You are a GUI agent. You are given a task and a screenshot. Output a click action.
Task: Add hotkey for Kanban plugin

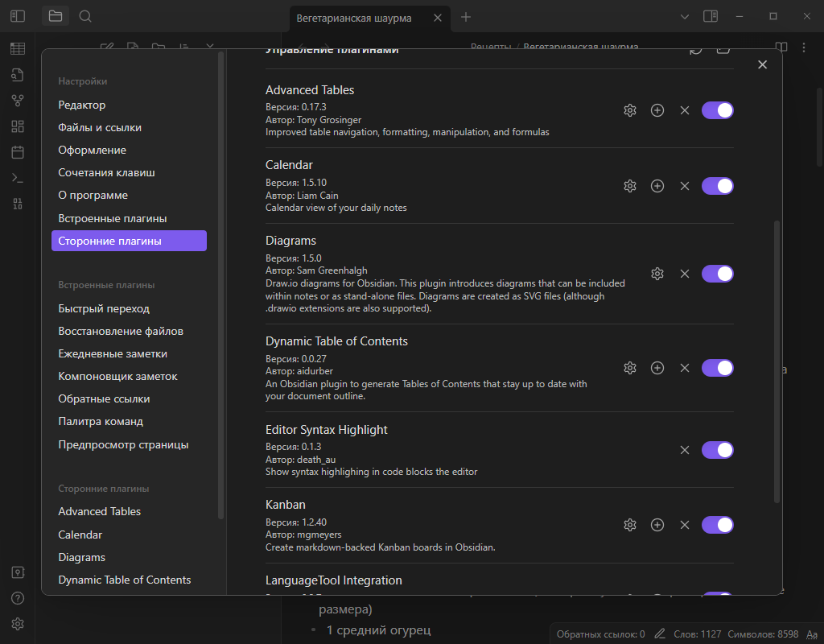pos(657,525)
